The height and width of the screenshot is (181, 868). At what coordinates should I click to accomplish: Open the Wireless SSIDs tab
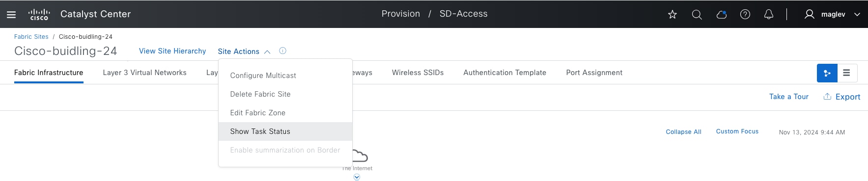(x=418, y=73)
